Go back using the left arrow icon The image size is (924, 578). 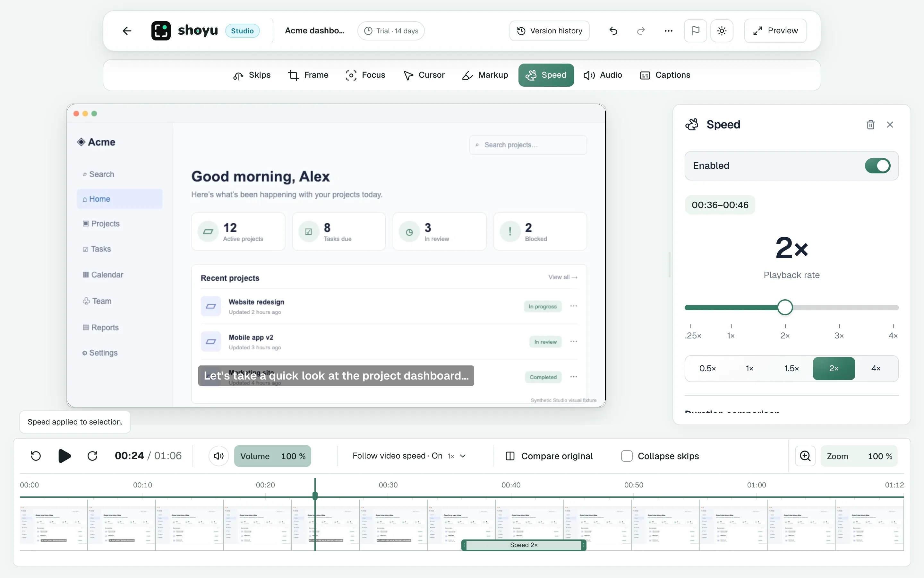127,31
